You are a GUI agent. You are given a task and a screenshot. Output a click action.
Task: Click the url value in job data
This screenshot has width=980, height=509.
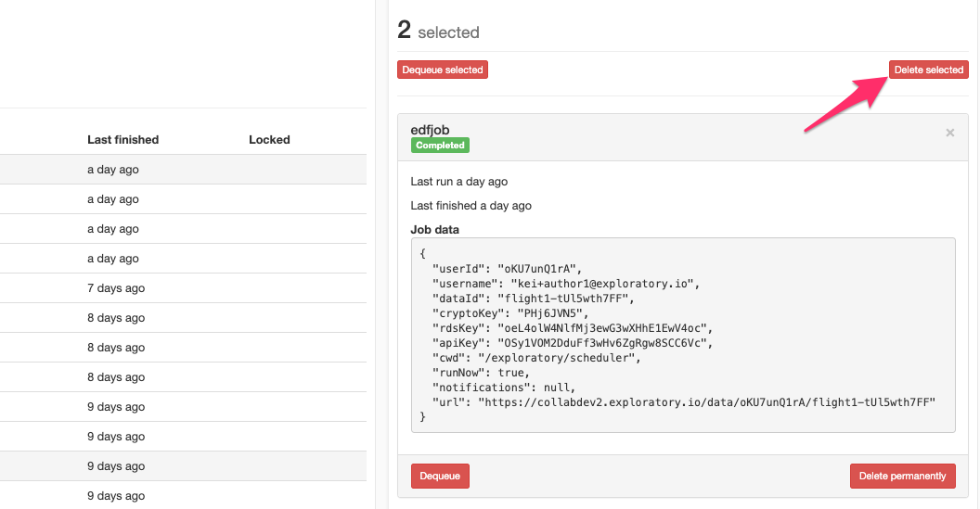pos(706,402)
